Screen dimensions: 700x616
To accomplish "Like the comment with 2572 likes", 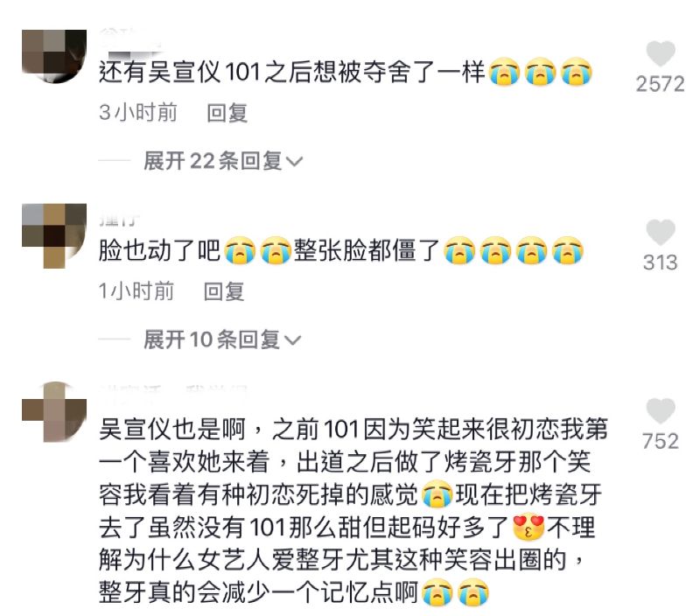I will (x=661, y=53).
